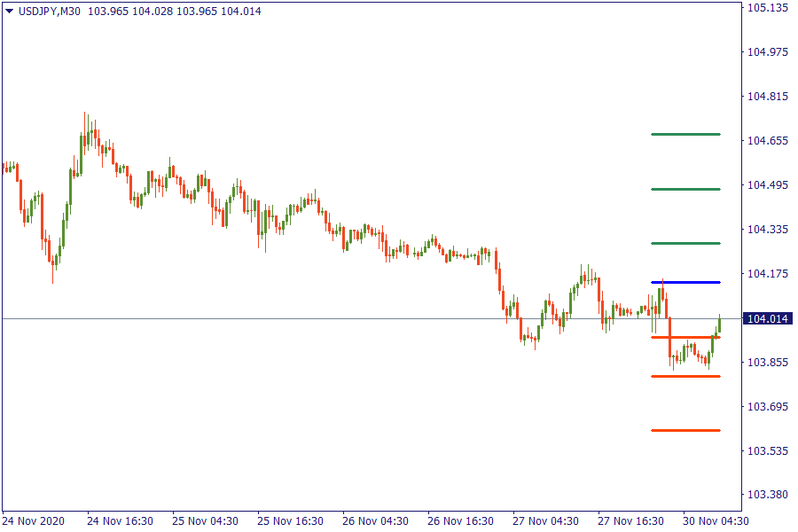Screen dimensions: 798x532
Task: Select the lowest red horizontal level line
Action: point(685,430)
